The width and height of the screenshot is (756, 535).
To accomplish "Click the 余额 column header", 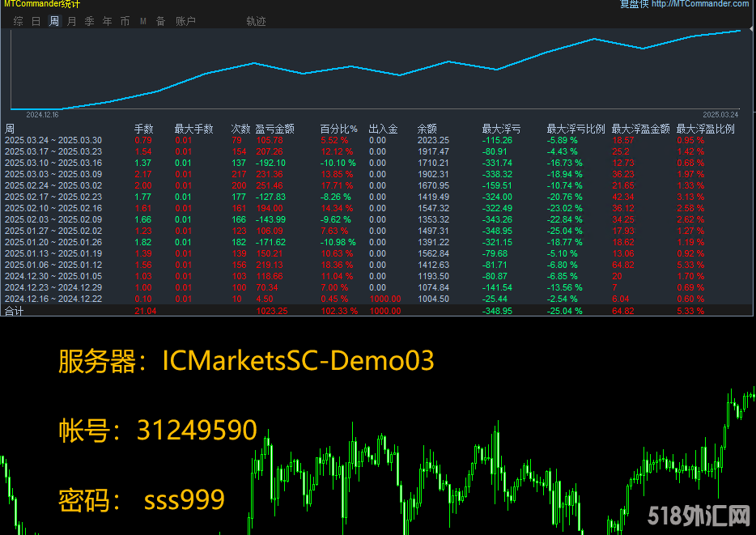I will [x=427, y=129].
